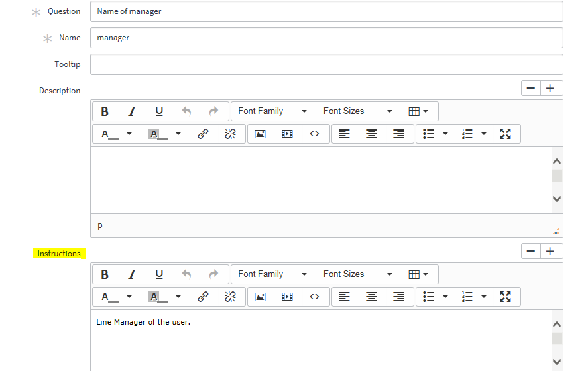The height and width of the screenshot is (371, 588).
Task: Click minus button beside Description
Action: pyautogui.click(x=530, y=88)
